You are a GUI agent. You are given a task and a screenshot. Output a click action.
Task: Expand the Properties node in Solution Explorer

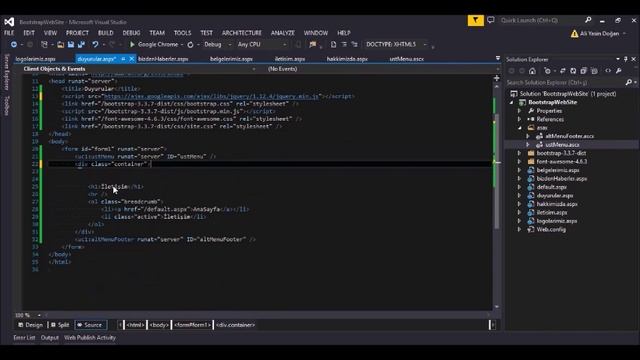pyautogui.click(x=520, y=111)
